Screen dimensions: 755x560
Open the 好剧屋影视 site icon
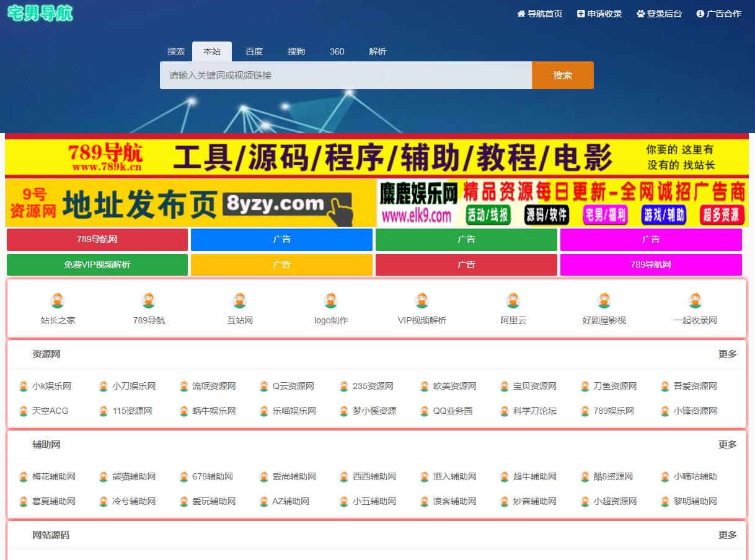(604, 301)
